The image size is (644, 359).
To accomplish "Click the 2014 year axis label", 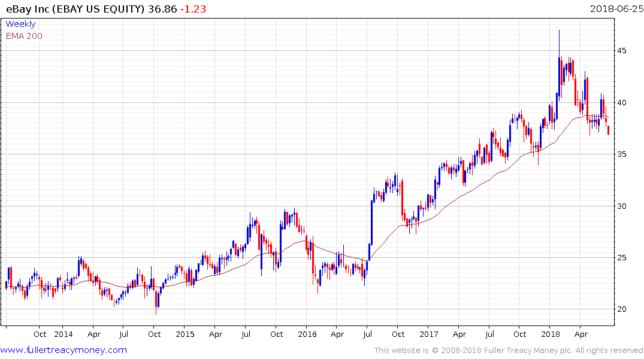I will click(64, 334).
